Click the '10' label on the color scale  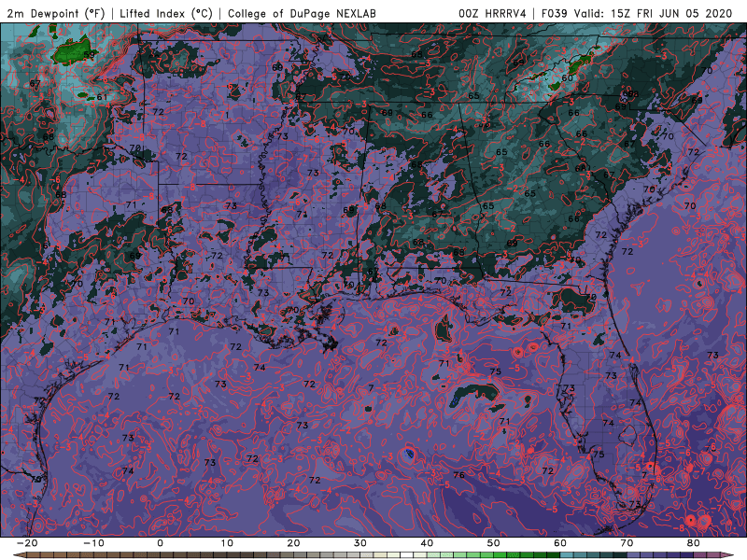(227, 543)
